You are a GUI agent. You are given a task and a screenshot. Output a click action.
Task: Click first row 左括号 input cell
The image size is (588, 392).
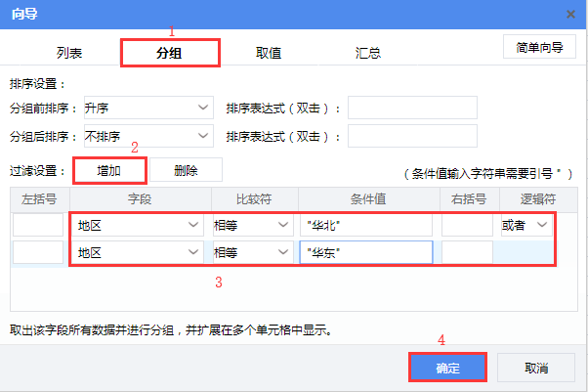tap(38, 226)
